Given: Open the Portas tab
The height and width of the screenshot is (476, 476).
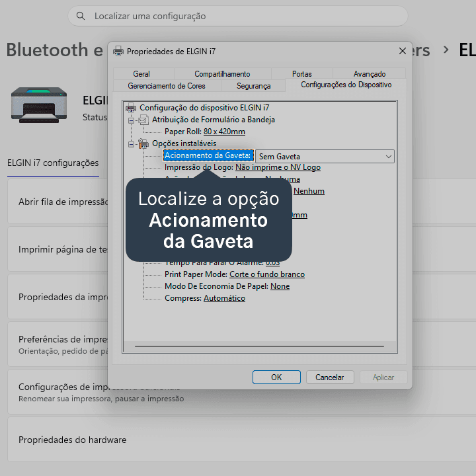Looking at the screenshot, I should tap(301, 74).
